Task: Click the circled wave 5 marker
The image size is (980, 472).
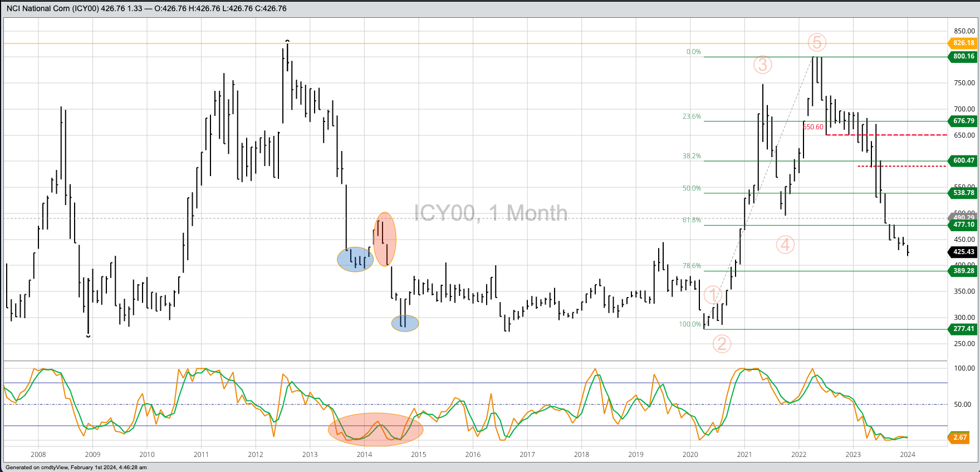Action: click(x=817, y=42)
